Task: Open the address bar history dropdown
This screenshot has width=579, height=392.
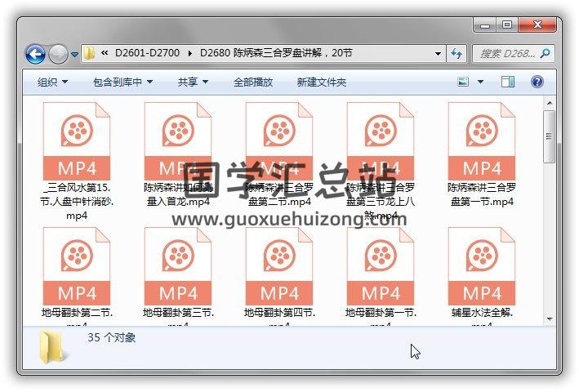Action: coord(438,54)
